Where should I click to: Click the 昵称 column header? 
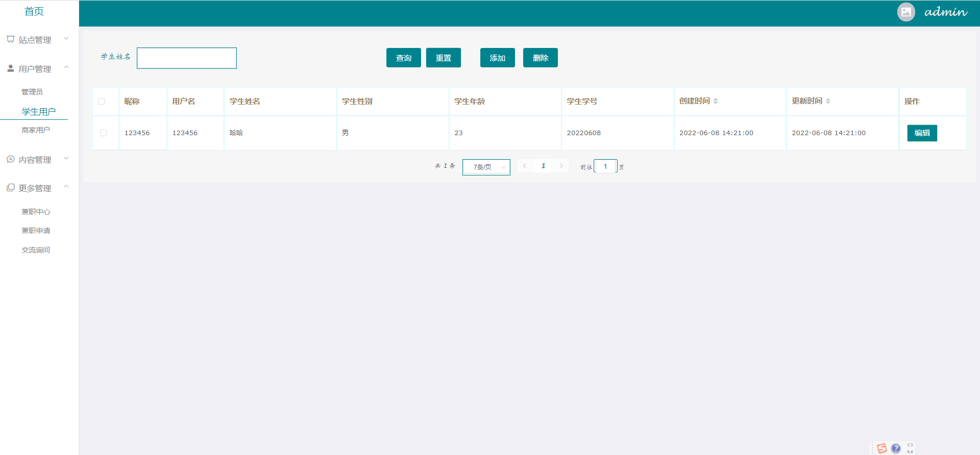click(132, 102)
